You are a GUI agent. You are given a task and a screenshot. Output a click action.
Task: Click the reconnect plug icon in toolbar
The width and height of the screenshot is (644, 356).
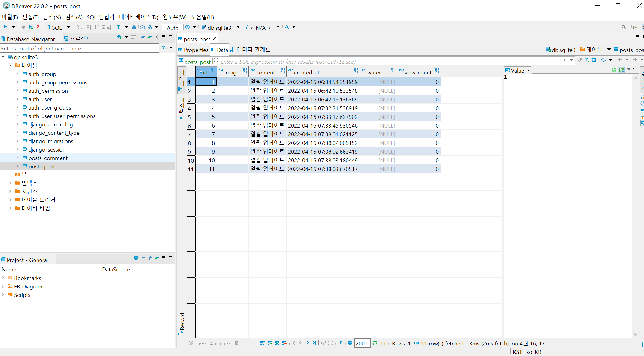point(31,27)
